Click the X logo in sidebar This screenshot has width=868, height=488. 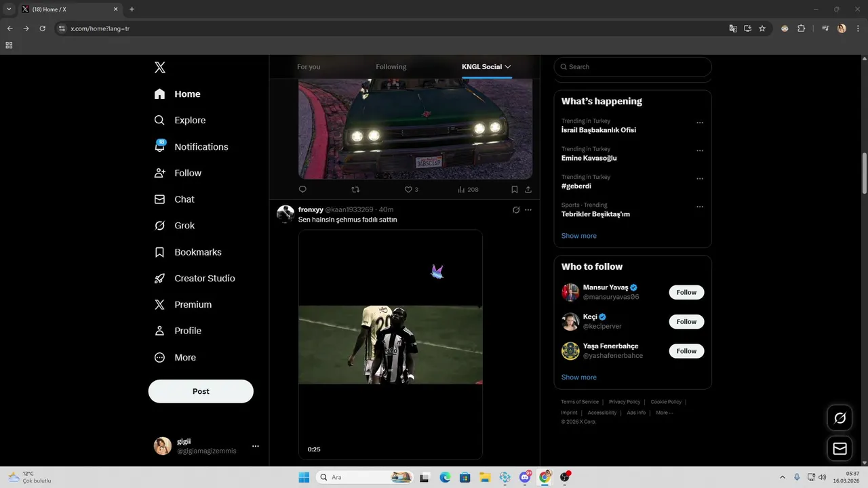(160, 67)
